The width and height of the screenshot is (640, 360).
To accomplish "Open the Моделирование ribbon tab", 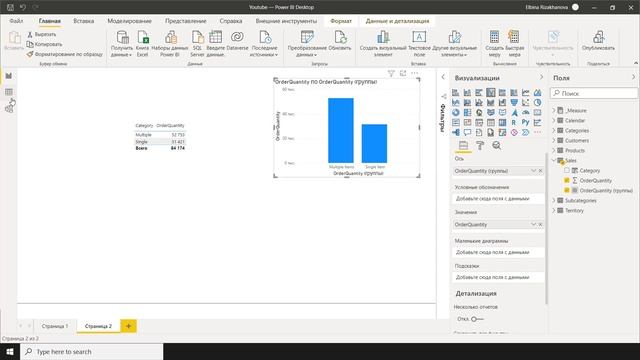I will (x=129, y=21).
